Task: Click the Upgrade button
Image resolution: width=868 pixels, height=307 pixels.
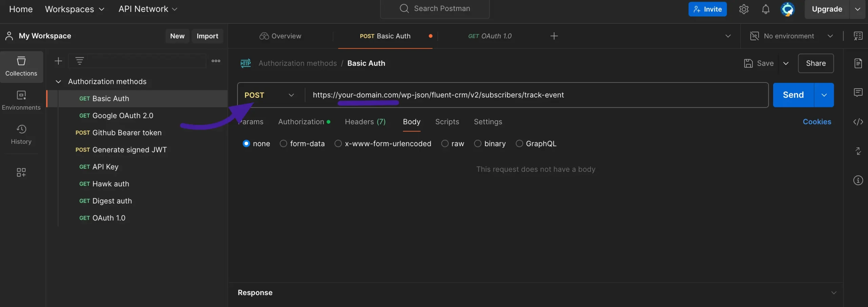Action: 827,9
